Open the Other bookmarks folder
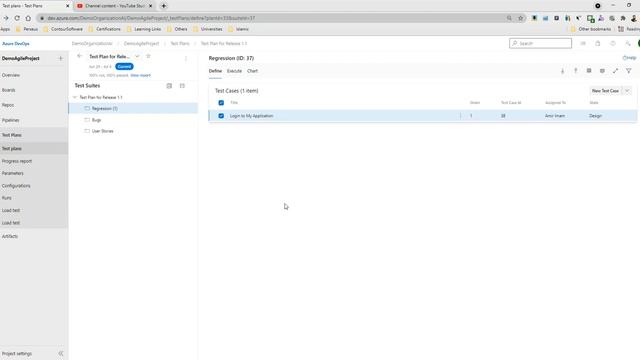The height and width of the screenshot is (360, 640). click(x=591, y=29)
